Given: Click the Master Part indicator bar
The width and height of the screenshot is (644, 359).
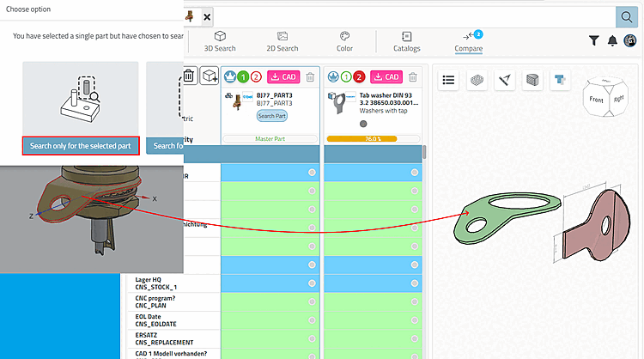Looking at the screenshot, I should [270, 139].
